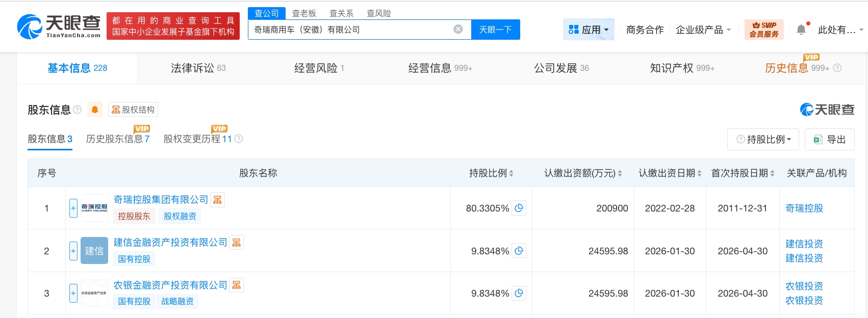Image resolution: width=868 pixels, height=318 pixels.
Task: Open the 法律诉讼 63 tab
Action: [198, 68]
